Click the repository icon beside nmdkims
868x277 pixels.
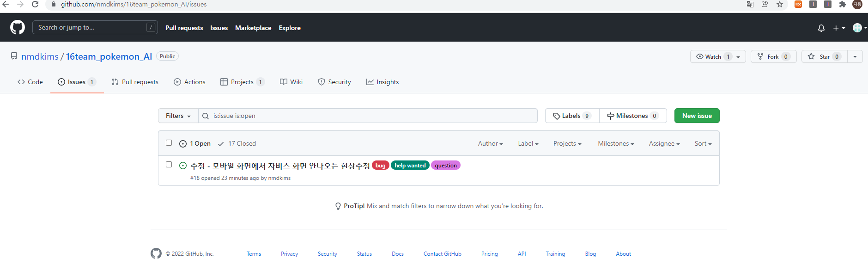coord(14,56)
